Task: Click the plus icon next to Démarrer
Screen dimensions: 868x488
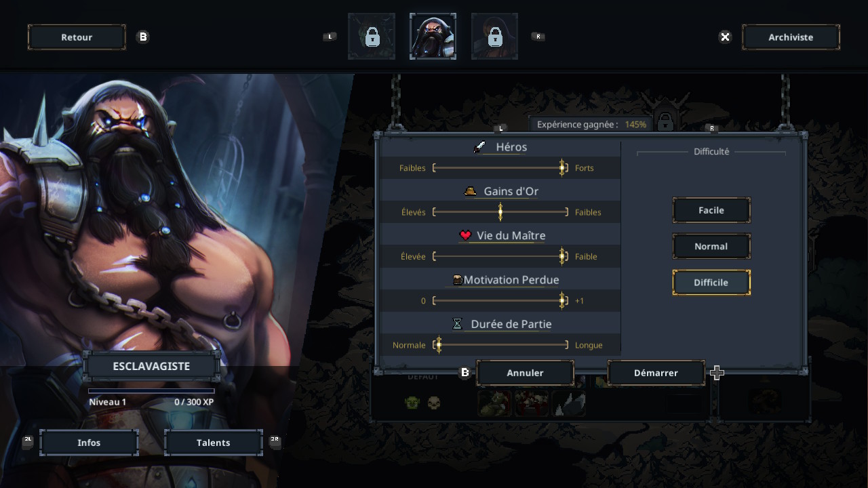Action: pos(717,373)
